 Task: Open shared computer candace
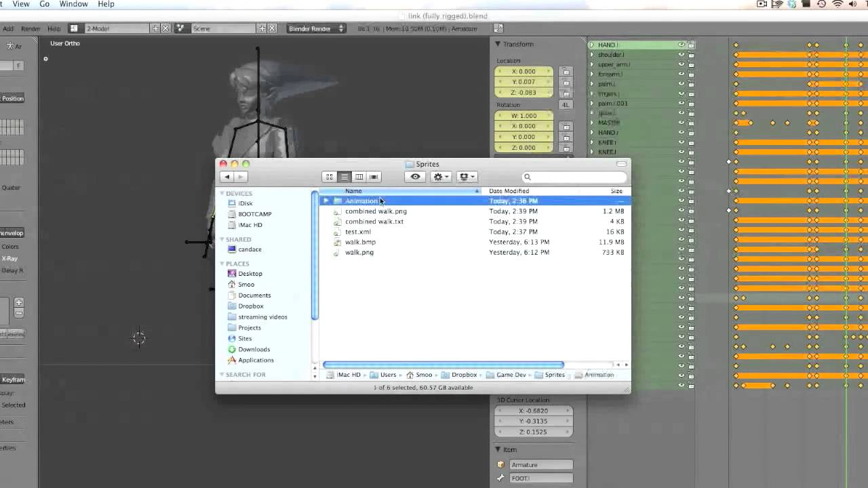point(250,249)
